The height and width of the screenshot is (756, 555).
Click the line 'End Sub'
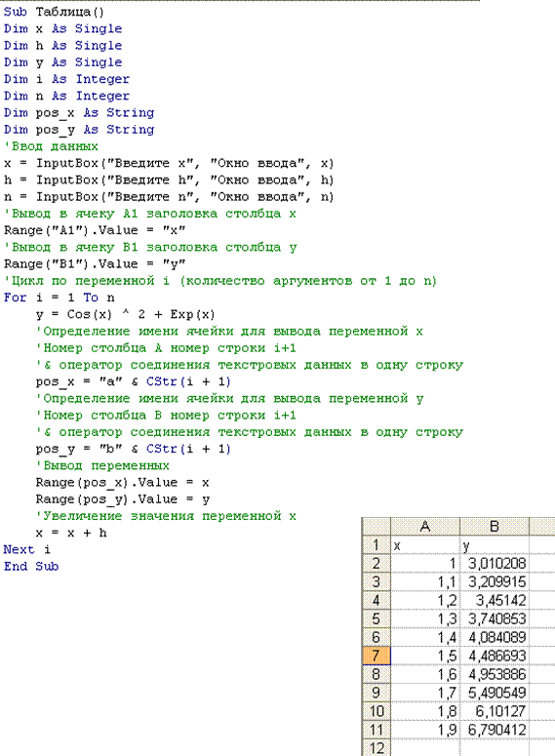pos(31,567)
